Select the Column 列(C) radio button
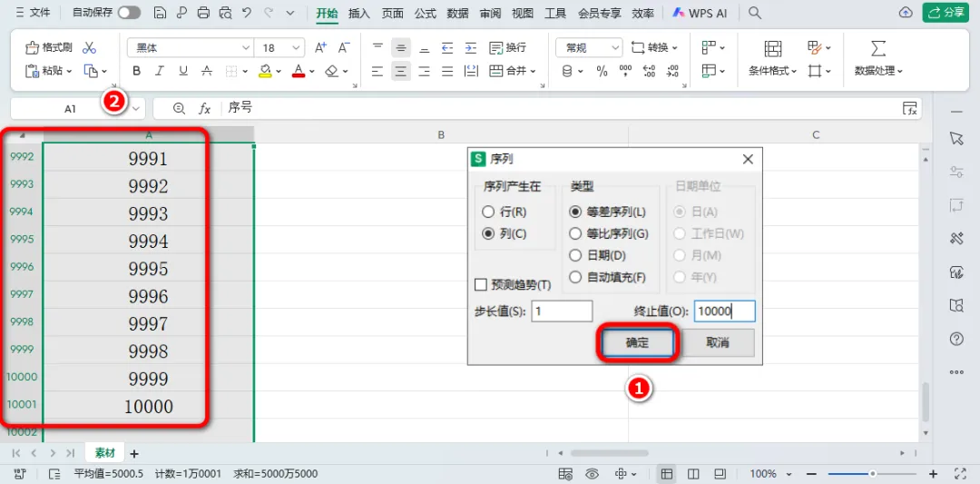980x484 pixels. coord(487,233)
